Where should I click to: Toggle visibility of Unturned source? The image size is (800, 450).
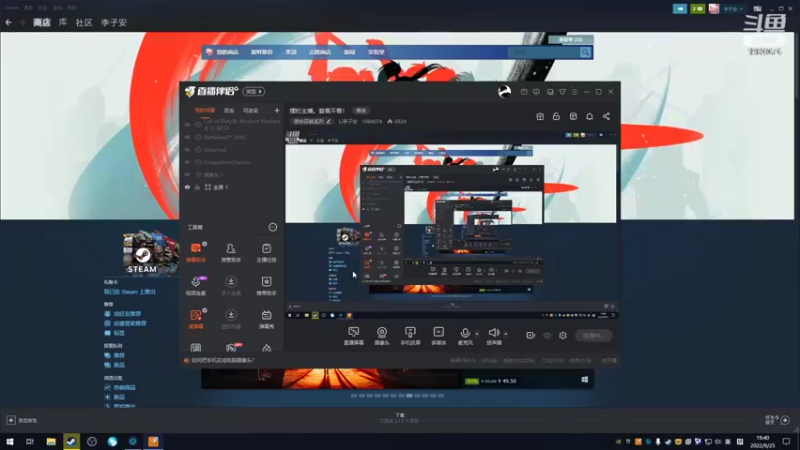pos(187,150)
